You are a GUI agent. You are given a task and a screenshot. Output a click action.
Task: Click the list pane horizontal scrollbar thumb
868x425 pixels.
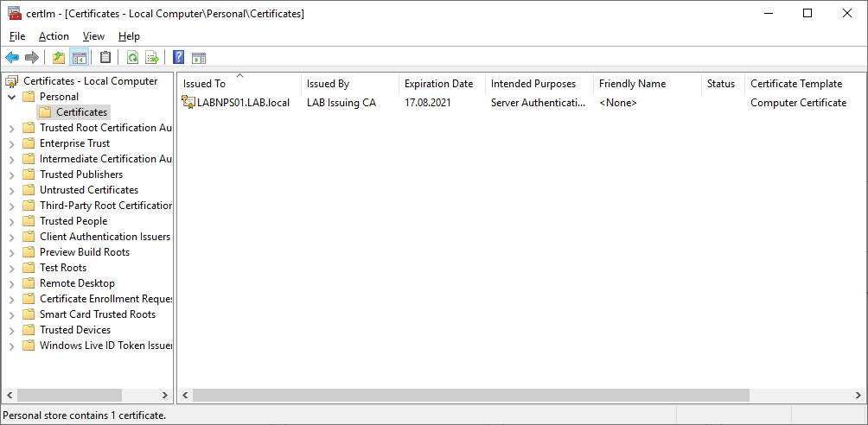(x=471, y=395)
